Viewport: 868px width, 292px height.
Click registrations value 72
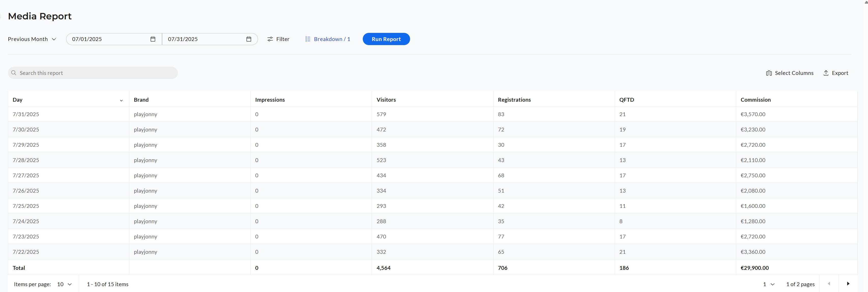coord(501,130)
